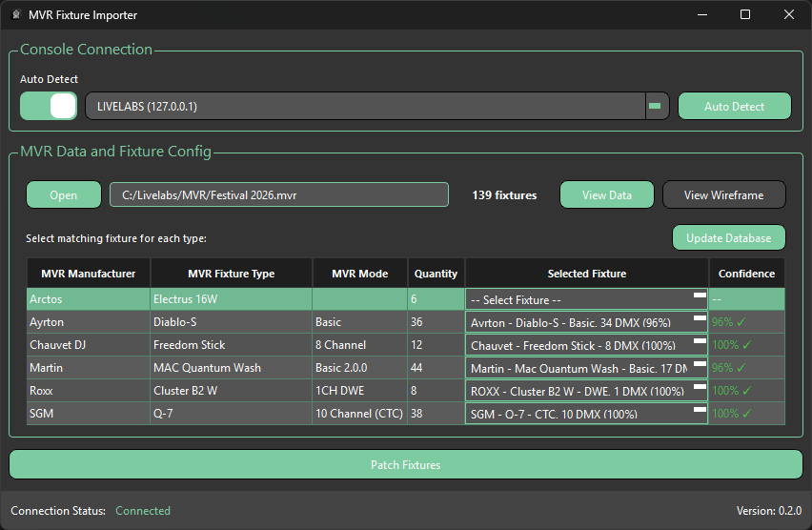Select the Cluster B2 W cell
Viewport: 812px width, 530px height.
coord(232,390)
